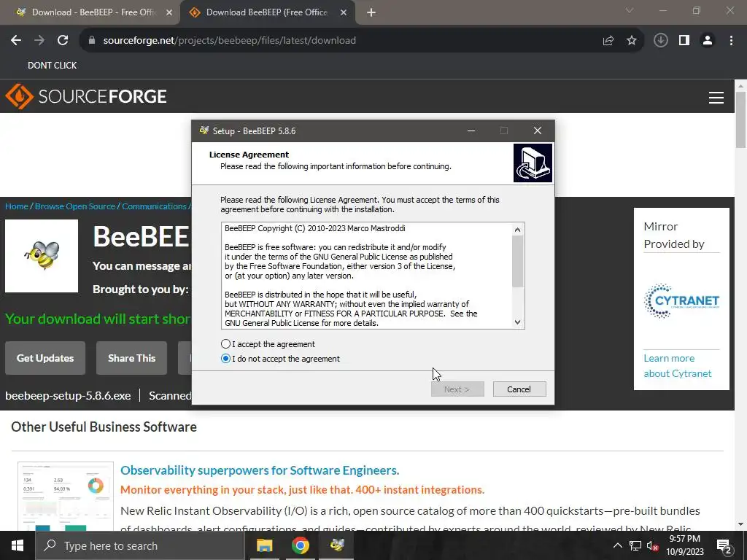
Task: Open Chrome from the taskbar
Action: [x=300, y=545]
